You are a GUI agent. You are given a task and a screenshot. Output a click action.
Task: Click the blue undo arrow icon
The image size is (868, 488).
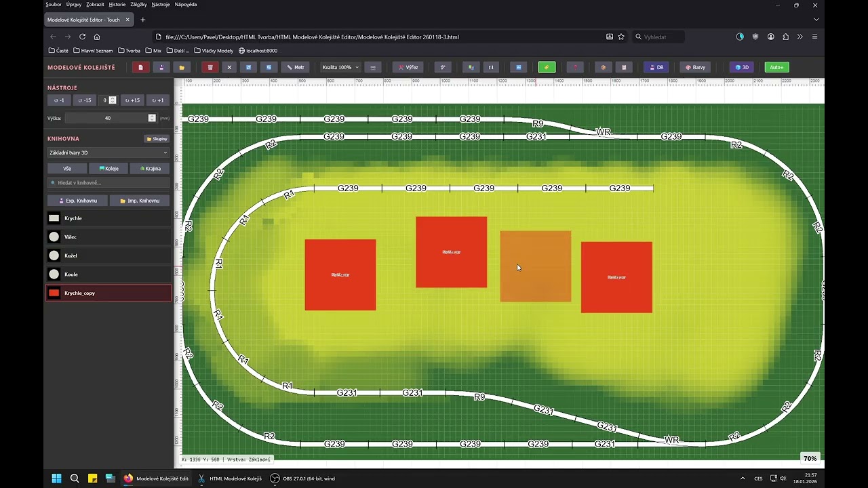click(x=249, y=67)
